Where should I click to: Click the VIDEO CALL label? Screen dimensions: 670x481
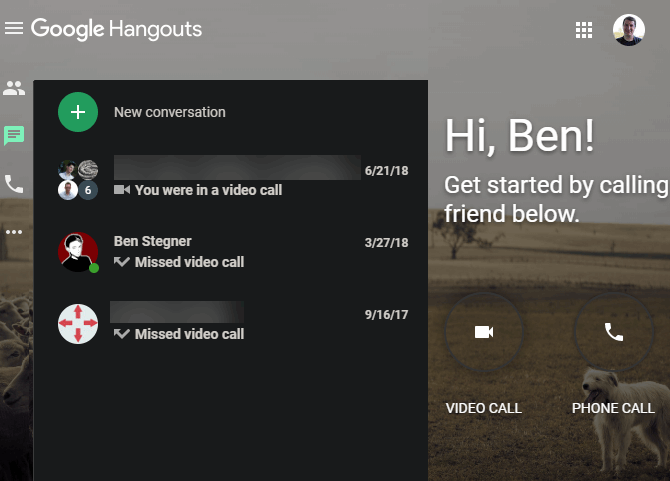pos(484,408)
